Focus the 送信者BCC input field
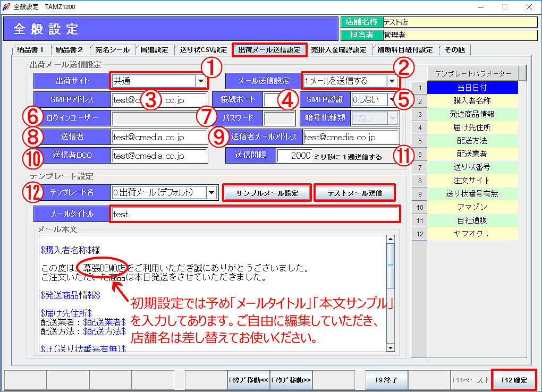The width and height of the screenshot is (542, 392). [159, 156]
